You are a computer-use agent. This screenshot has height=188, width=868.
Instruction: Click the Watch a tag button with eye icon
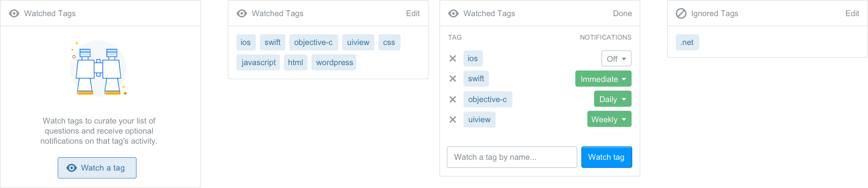pos(97,168)
